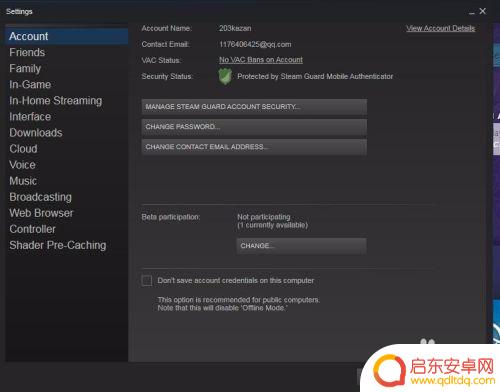The width and height of the screenshot is (500, 392).
Task: Click Manage Steam Guard Account Security button
Action: pos(254,107)
